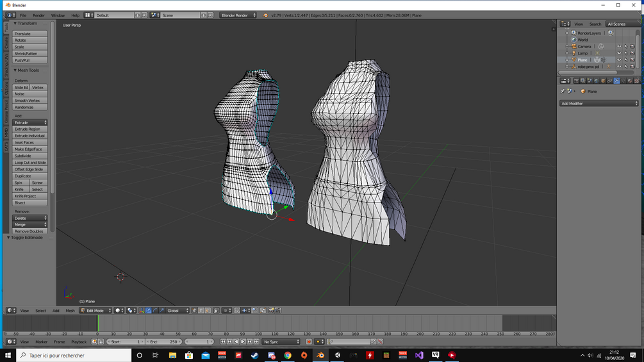This screenshot has height=362, width=644.
Task: Open the Render properties camera tab
Action: click(576, 81)
